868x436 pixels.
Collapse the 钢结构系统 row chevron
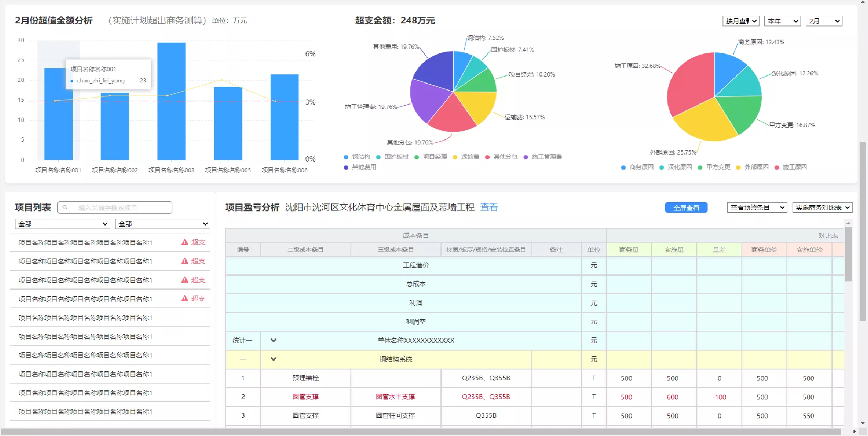coord(273,359)
